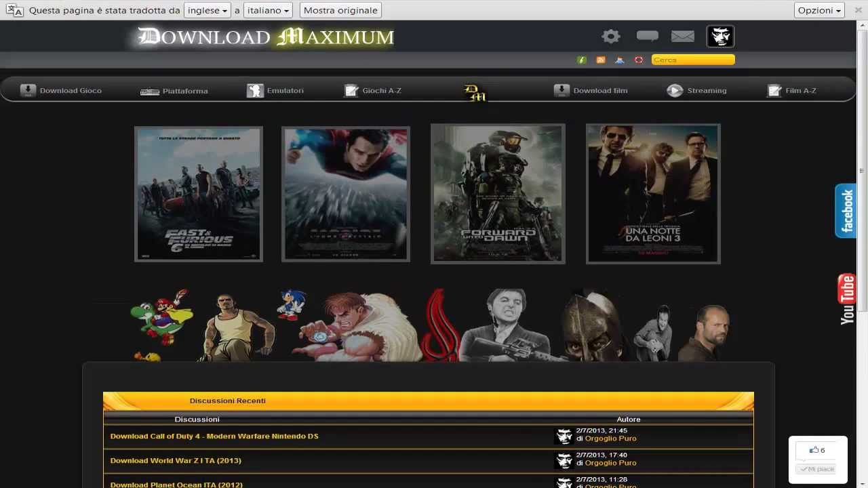This screenshot has height=488, width=868.
Task: Click the translate icon in the translation bar
Action: point(14,10)
